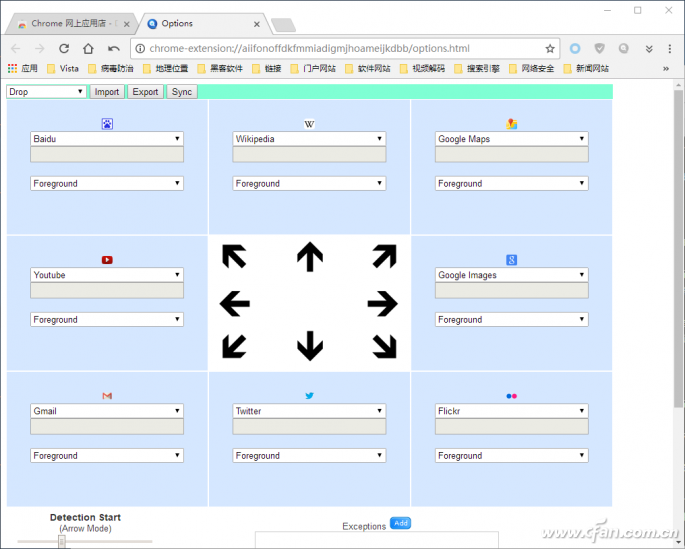Viewport: 685px width, 549px height.
Task: Click the down arrow direction
Action: tap(310, 345)
